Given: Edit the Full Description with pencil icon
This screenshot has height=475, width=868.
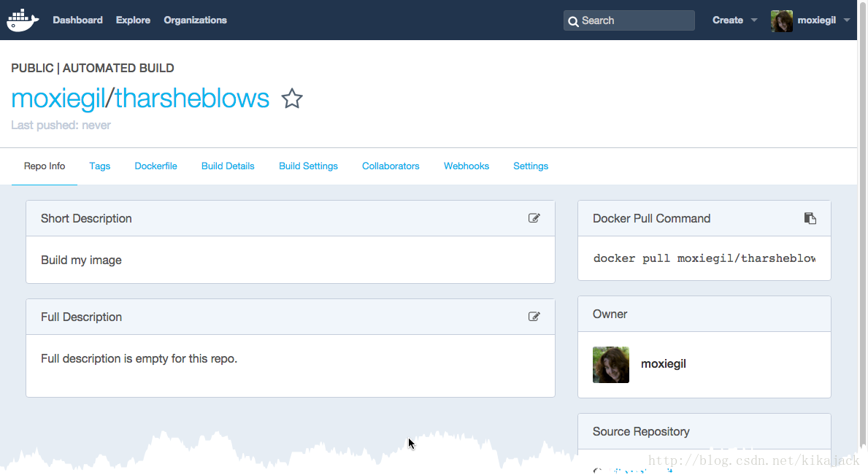Looking at the screenshot, I should (534, 316).
